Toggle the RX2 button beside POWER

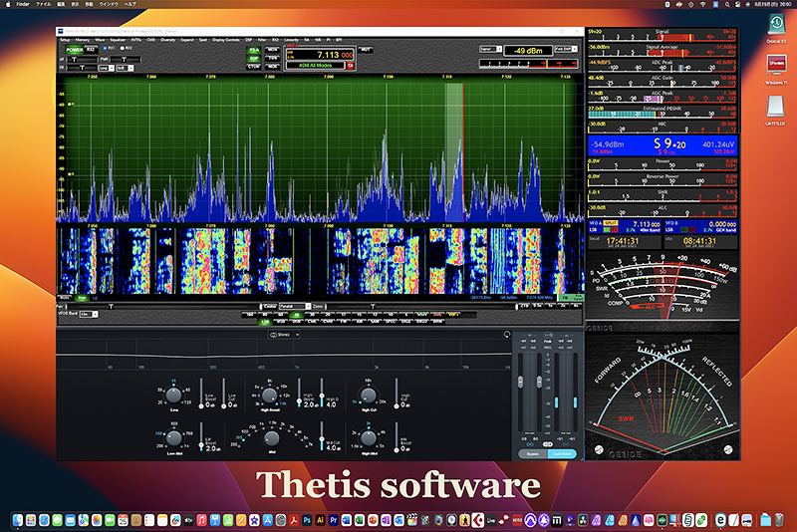pyautogui.click(x=91, y=50)
